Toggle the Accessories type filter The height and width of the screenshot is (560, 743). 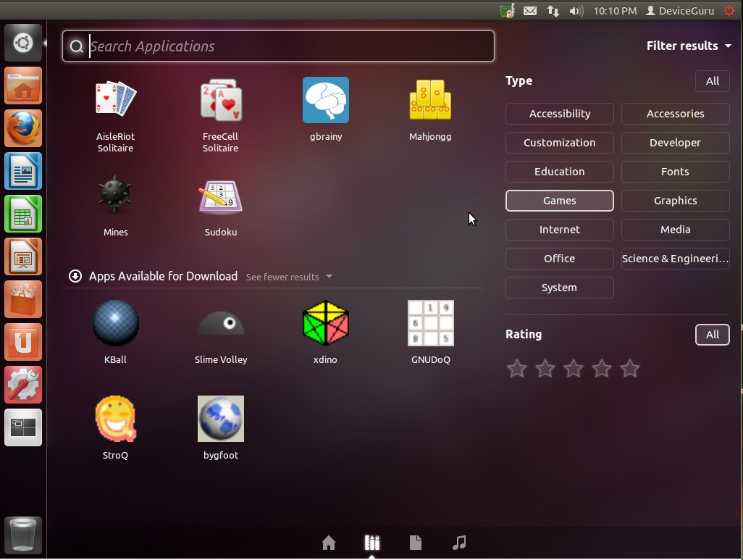click(675, 114)
